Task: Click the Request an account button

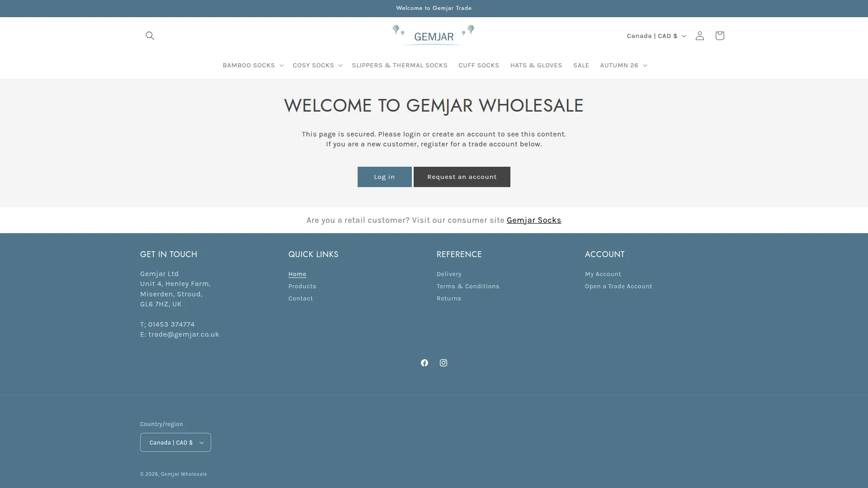Action: tap(462, 177)
